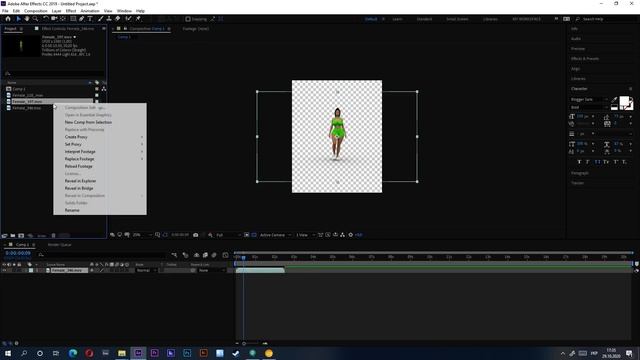
Task: Select the Brush tool
Action: (x=100, y=19)
